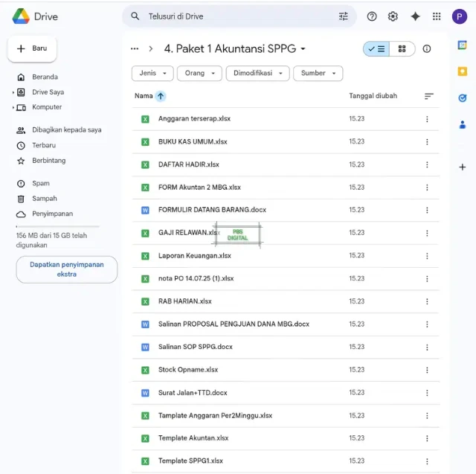Open Google Tasks in side panel
Screen dimensions: 476x474
pyautogui.click(x=462, y=97)
